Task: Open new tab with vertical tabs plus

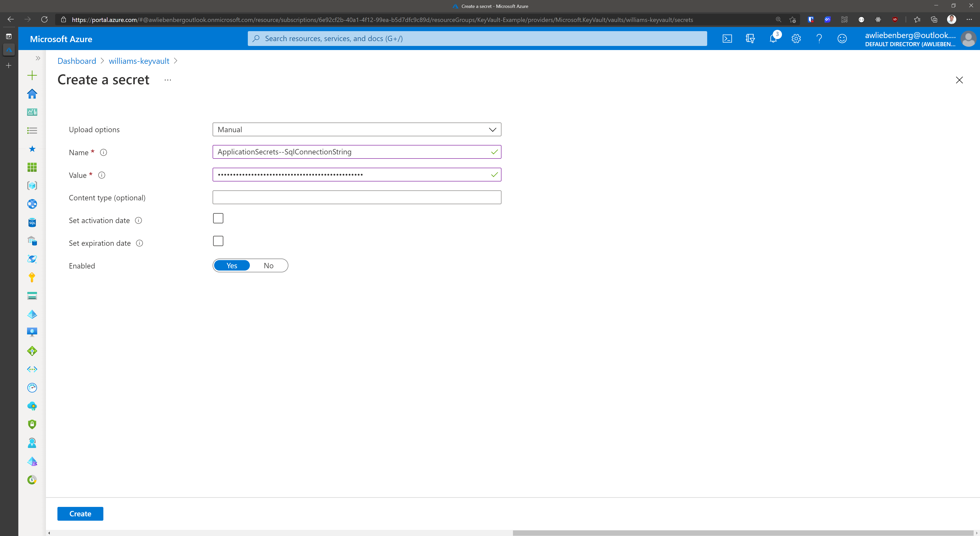Action: click(x=8, y=65)
